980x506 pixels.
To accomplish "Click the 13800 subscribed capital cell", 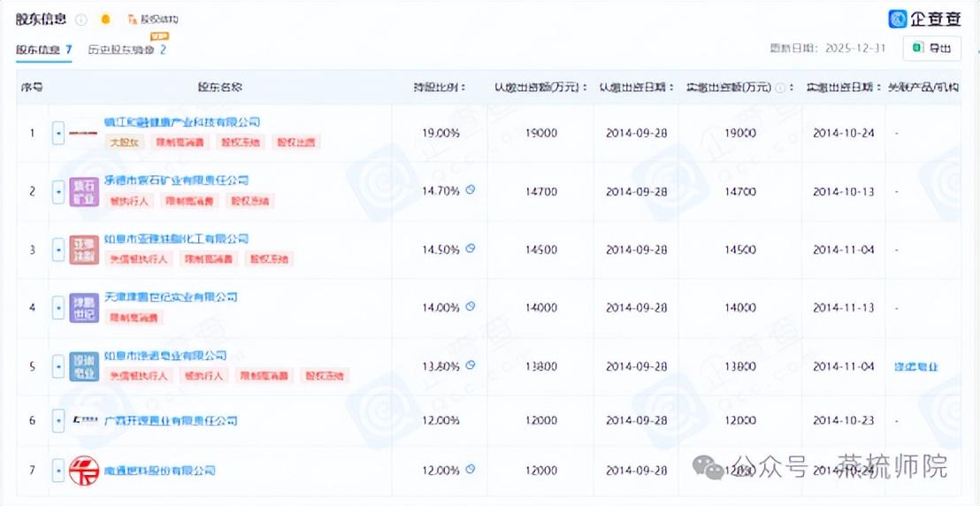I will 541,366.
